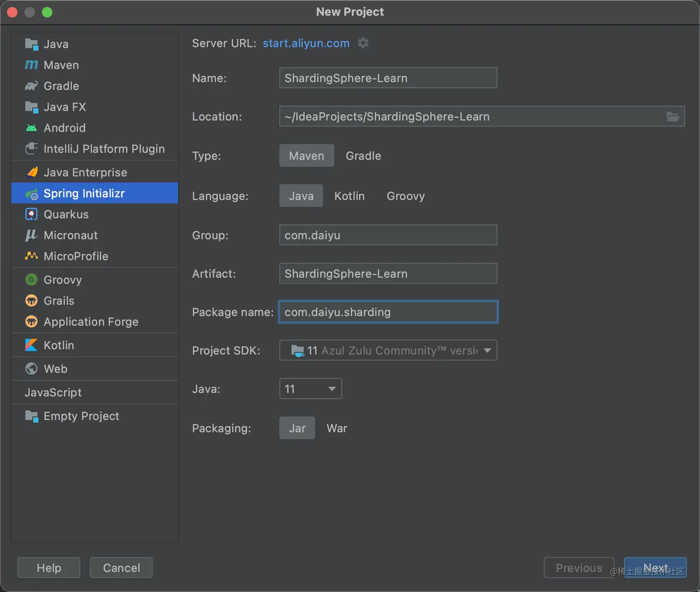Select Spring Initializr in project list
Viewport: 700px width, 592px height.
[94, 193]
